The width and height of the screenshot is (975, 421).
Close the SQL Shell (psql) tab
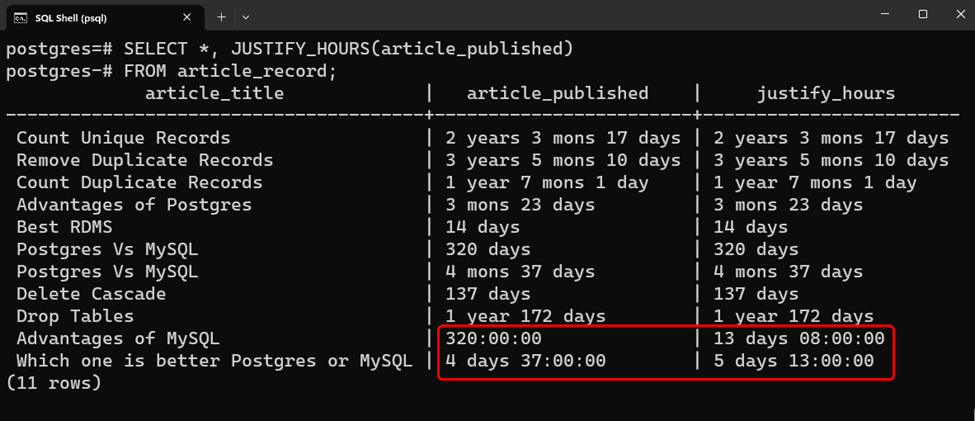coord(187,17)
